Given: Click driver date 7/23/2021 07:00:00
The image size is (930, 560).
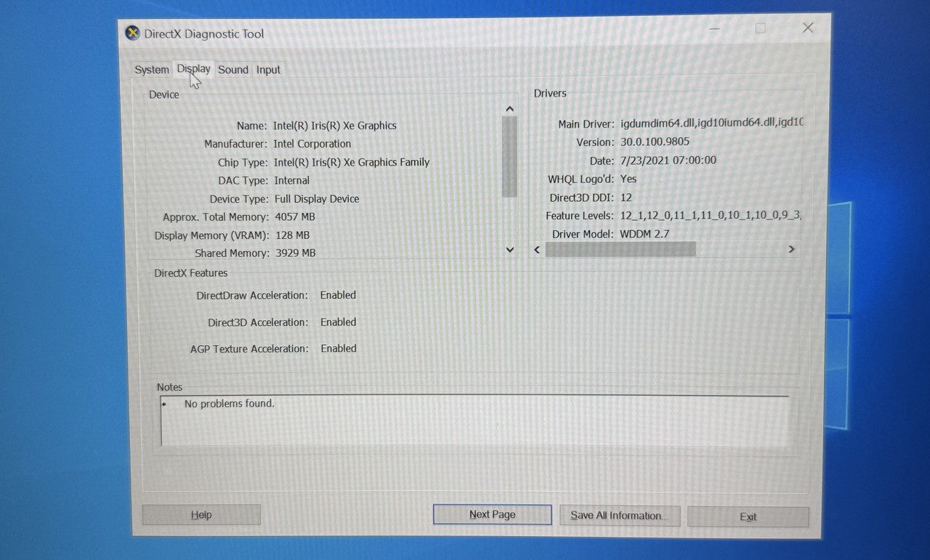Looking at the screenshot, I should [668, 161].
